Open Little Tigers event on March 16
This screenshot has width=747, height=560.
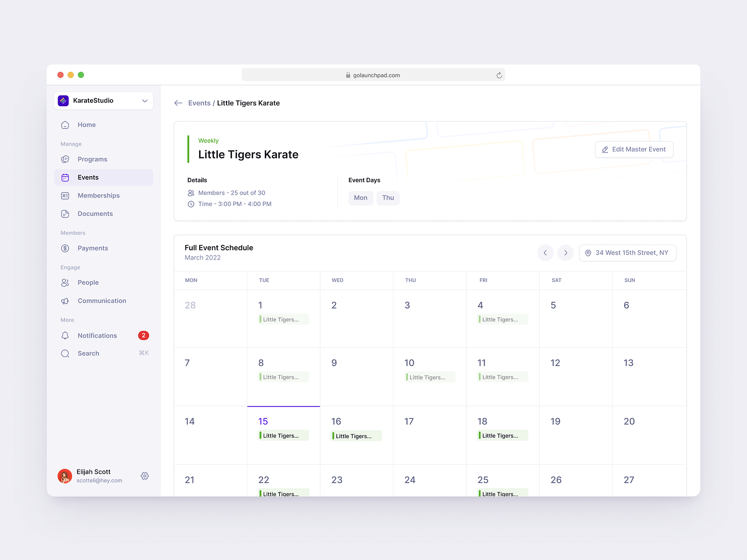[x=357, y=436]
